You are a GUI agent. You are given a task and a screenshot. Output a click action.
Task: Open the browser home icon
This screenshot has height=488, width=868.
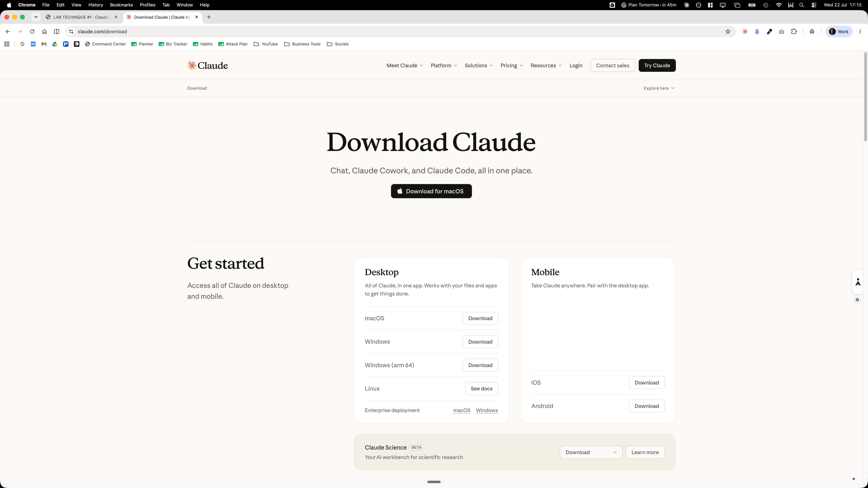[44, 31]
